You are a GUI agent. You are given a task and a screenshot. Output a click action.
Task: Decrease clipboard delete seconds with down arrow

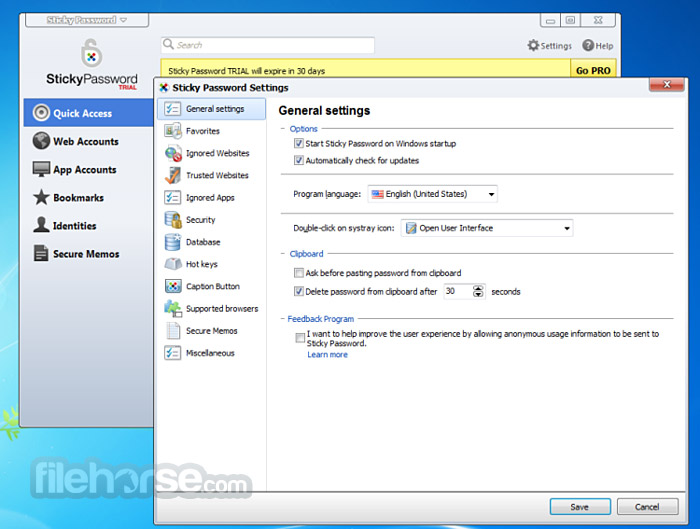tap(478, 295)
